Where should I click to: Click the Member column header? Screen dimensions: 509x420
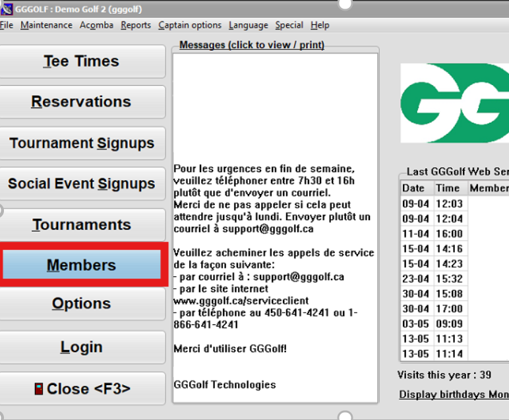[x=489, y=189]
